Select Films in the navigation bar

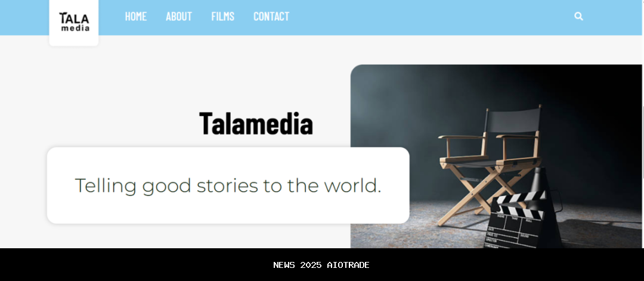222,17
